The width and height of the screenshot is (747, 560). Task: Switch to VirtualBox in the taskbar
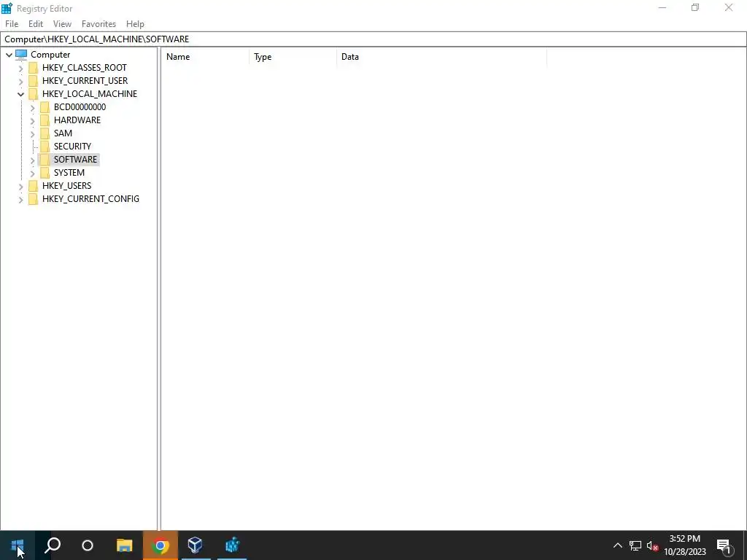[196, 545]
